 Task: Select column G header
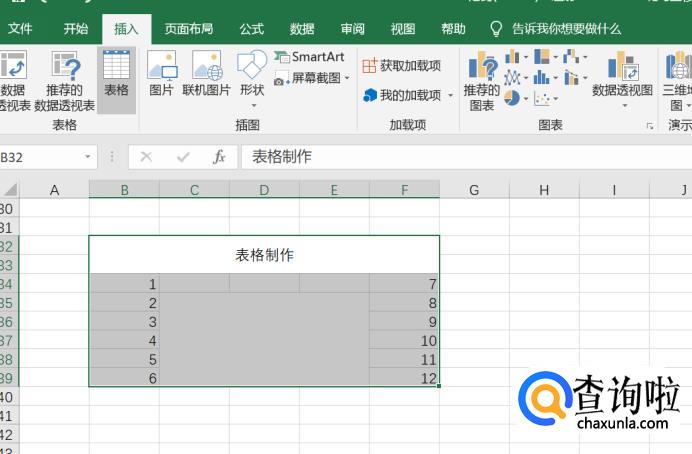click(474, 190)
